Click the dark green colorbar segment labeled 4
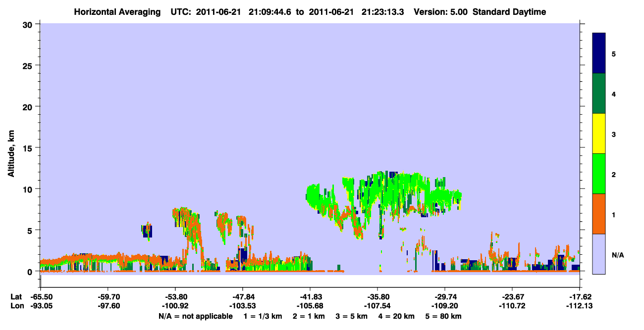This screenshot has height=330, width=644. coord(599,94)
